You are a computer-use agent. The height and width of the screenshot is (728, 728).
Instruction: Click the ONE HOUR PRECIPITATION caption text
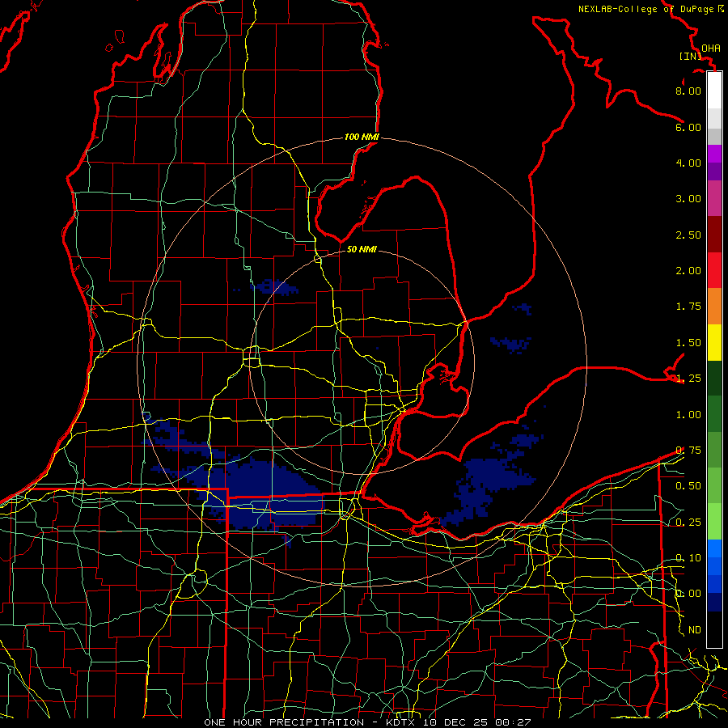click(x=284, y=722)
